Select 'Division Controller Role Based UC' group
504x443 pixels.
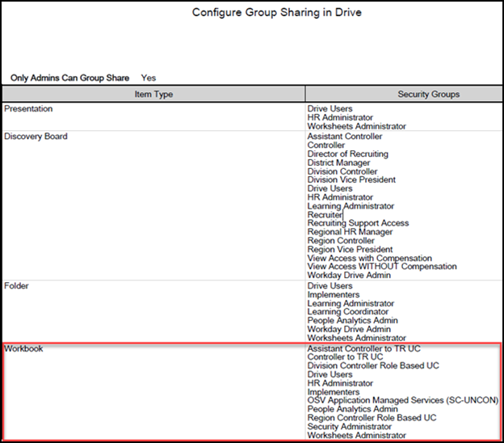(373, 365)
